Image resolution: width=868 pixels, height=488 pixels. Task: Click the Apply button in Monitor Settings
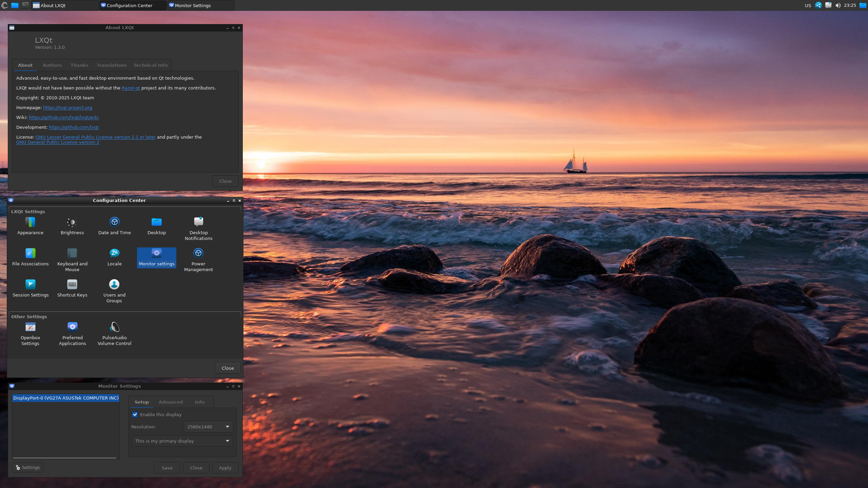pyautogui.click(x=225, y=468)
